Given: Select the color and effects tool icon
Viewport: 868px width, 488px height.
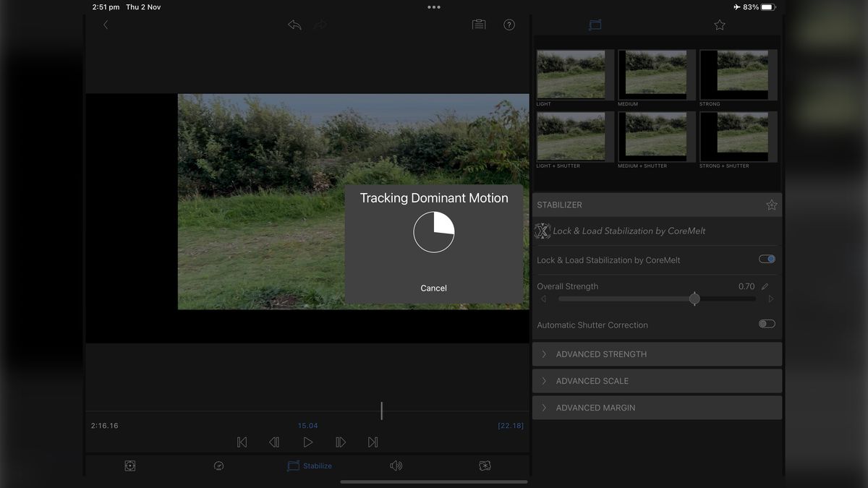Looking at the screenshot, I should pos(485,466).
